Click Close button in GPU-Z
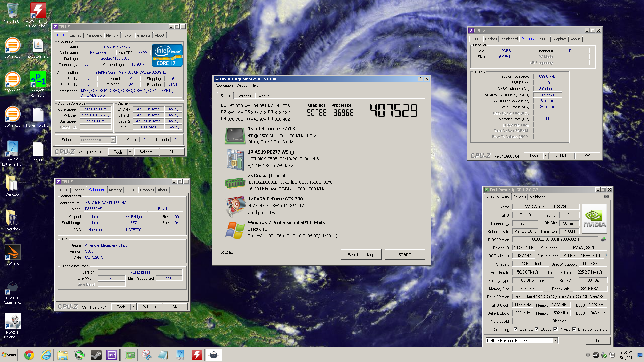This screenshot has width=644, height=362. pyautogui.click(x=598, y=340)
